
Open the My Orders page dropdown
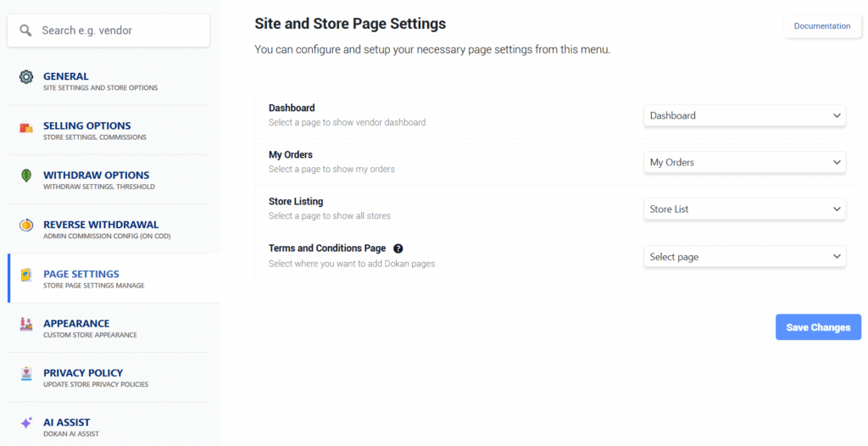tap(745, 162)
